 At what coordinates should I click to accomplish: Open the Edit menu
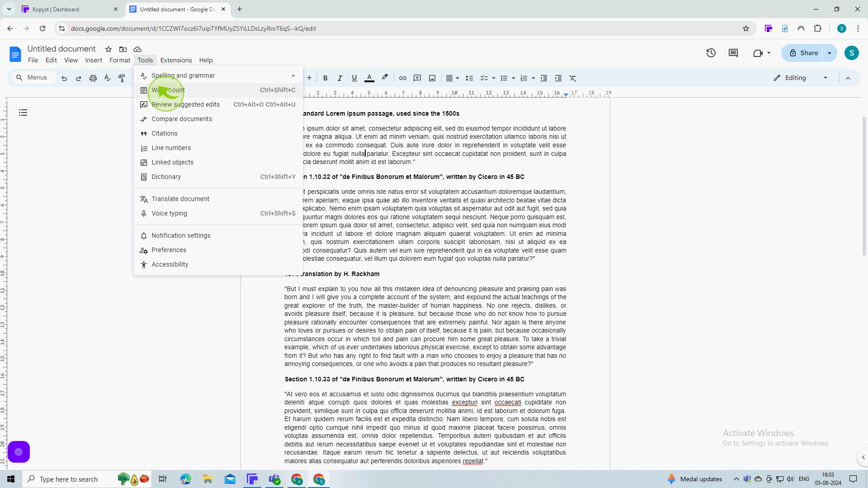coord(51,60)
